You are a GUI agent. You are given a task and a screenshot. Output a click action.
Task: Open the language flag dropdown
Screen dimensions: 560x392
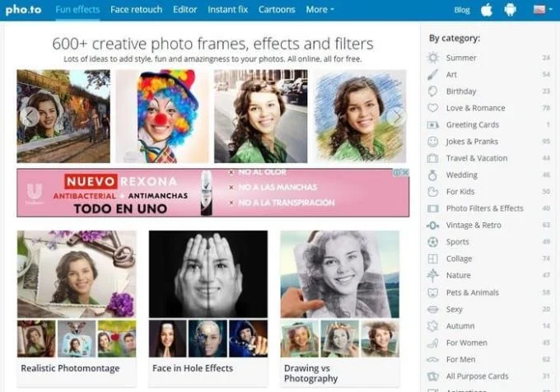click(x=543, y=10)
